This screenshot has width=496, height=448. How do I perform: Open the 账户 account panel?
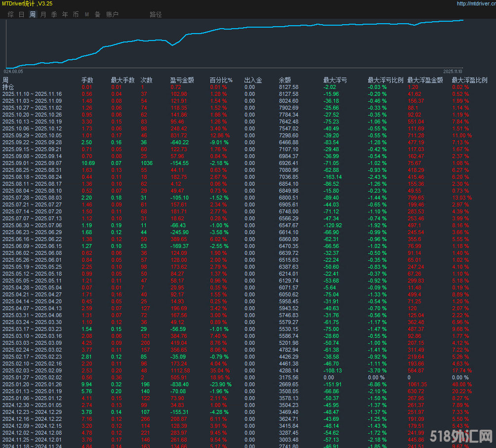[x=112, y=14]
